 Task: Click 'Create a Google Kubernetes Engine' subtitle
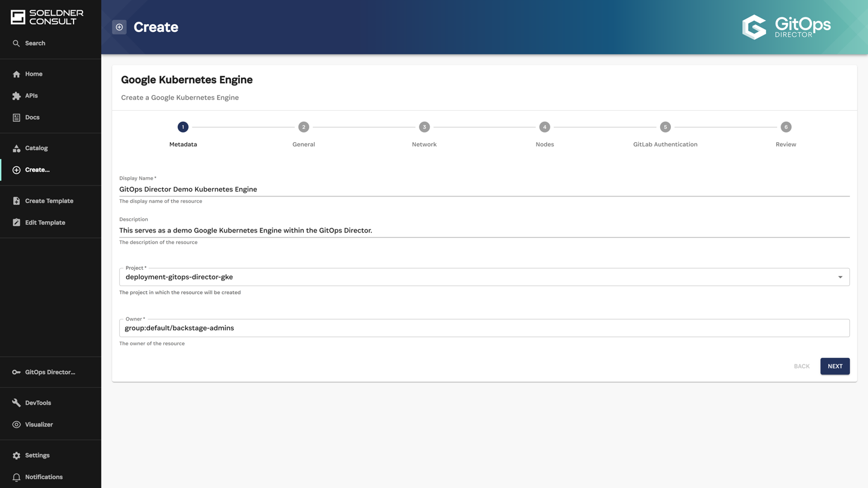[x=180, y=98]
